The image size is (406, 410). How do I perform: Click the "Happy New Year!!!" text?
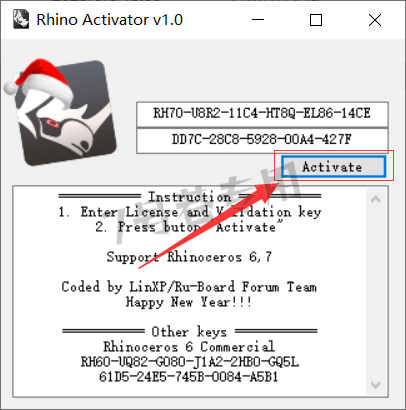pos(189,302)
